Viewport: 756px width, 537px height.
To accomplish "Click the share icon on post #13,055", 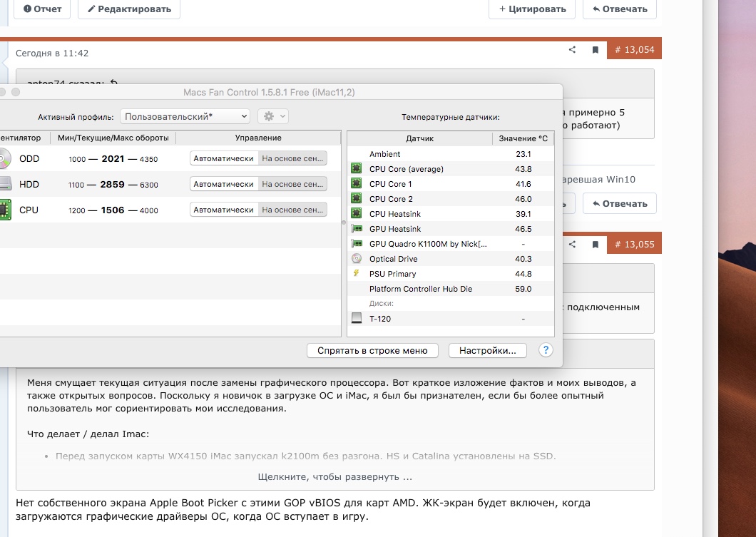I will (572, 244).
